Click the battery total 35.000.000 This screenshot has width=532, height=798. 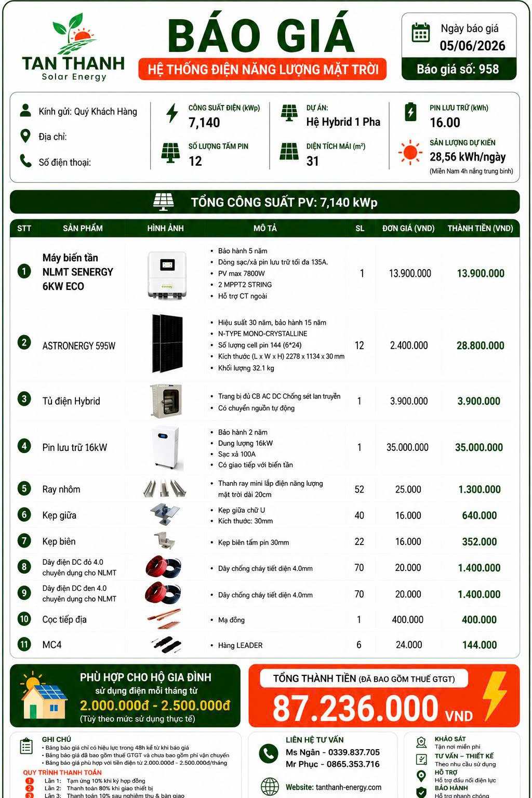pos(479,447)
